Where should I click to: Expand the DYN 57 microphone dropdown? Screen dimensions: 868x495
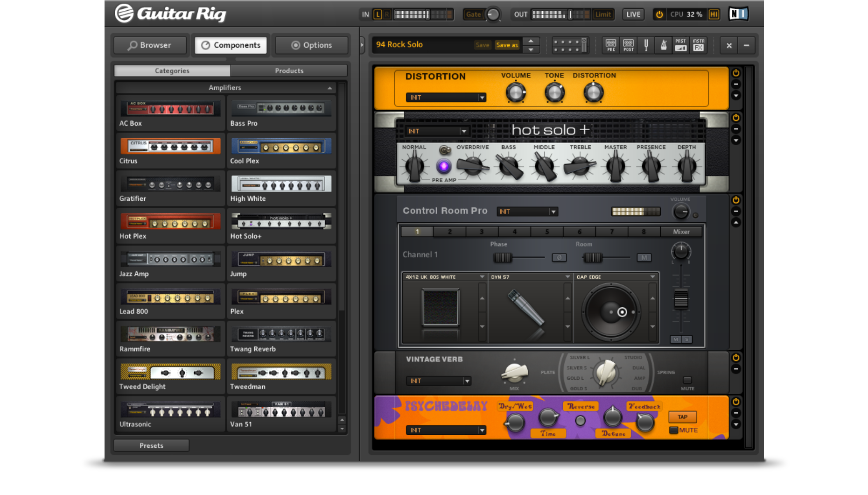click(x=567, y=277)
